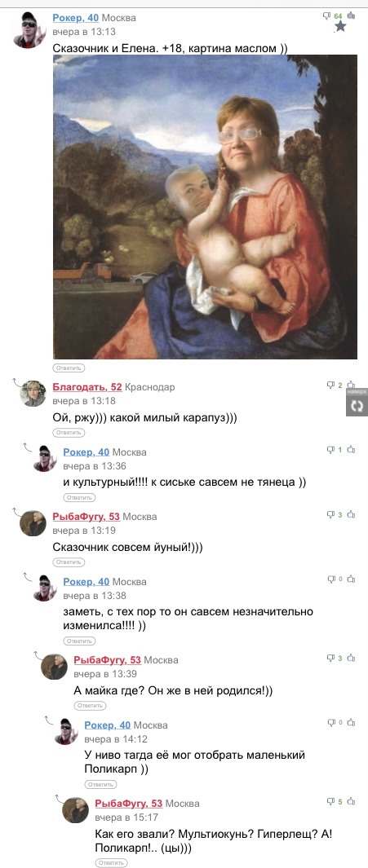Dislike the top comment by Рокер
This screenshot has height=868, width=368.
(327, 16)
